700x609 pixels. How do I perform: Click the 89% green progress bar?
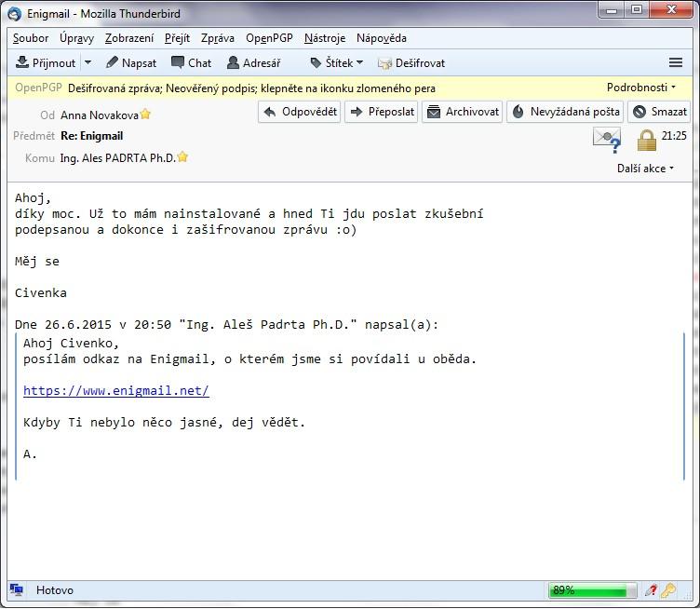pyautogui.click(x=592, y=590)
